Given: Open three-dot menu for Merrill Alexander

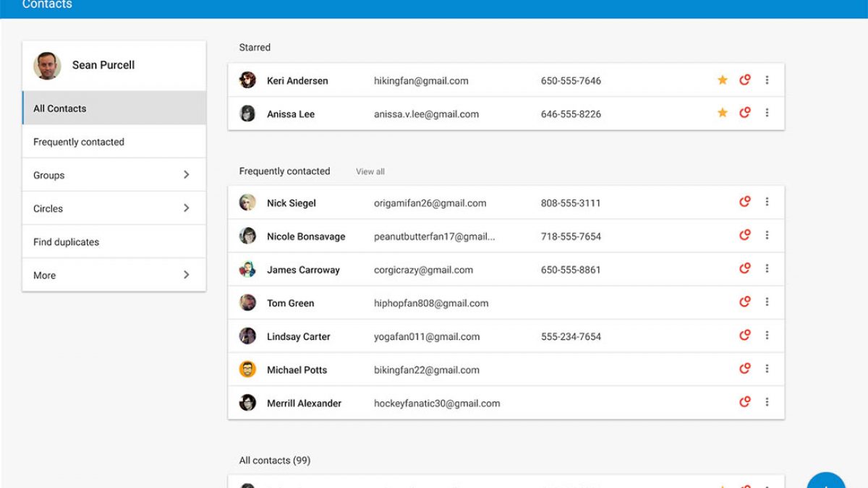Looking at the screenshot, I should click(x=767, y=403).
